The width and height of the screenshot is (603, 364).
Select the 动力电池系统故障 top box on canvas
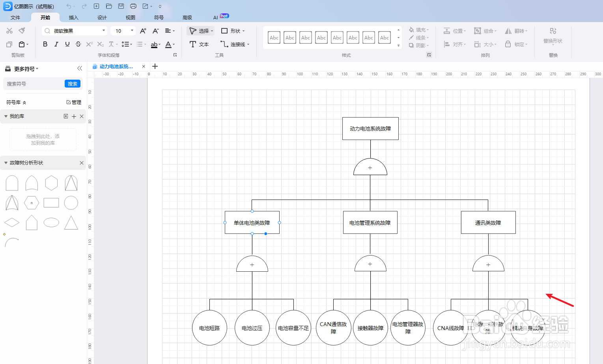[370, 129]
